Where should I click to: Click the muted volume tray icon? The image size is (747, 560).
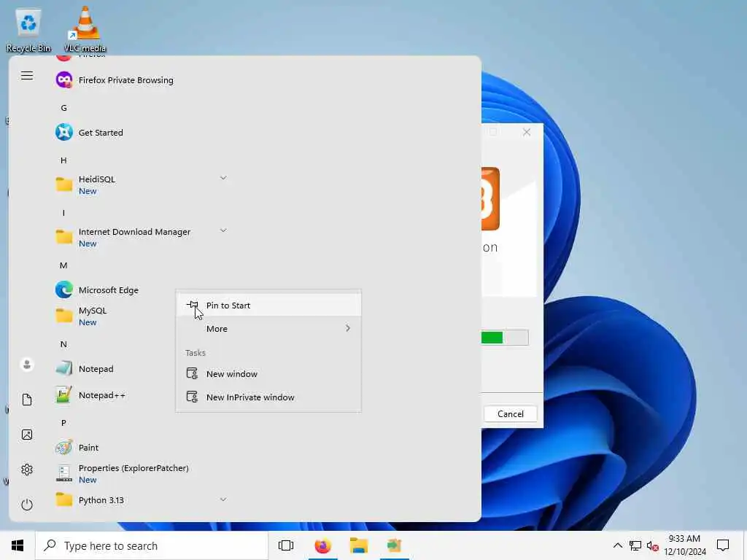click(x=653, y=545)
